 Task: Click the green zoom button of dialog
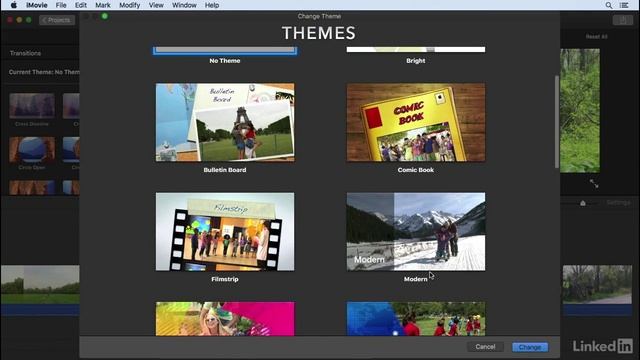[x=105, y=16]
